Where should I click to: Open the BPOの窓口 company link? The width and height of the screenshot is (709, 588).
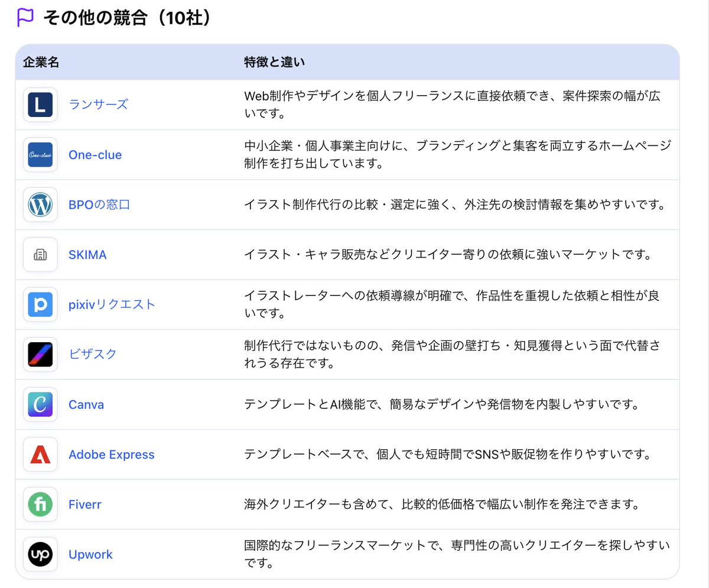(x=99, y=205)
